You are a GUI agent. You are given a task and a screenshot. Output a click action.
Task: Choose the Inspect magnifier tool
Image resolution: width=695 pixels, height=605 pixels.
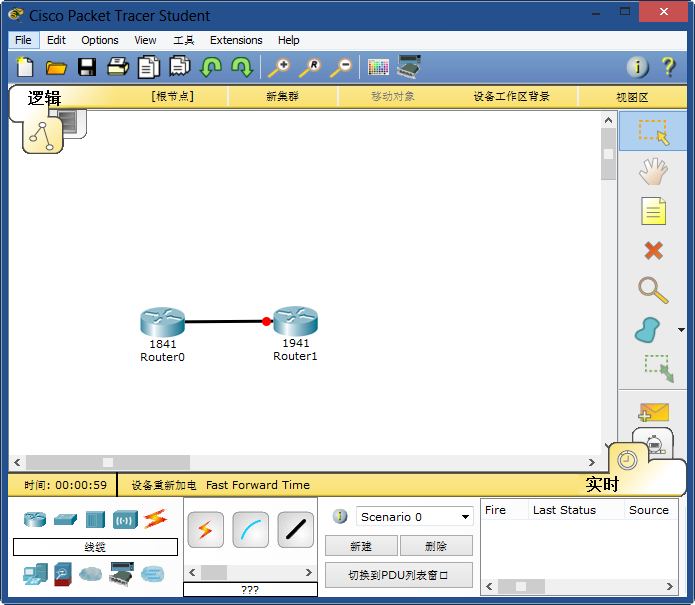tap(653, 290)
